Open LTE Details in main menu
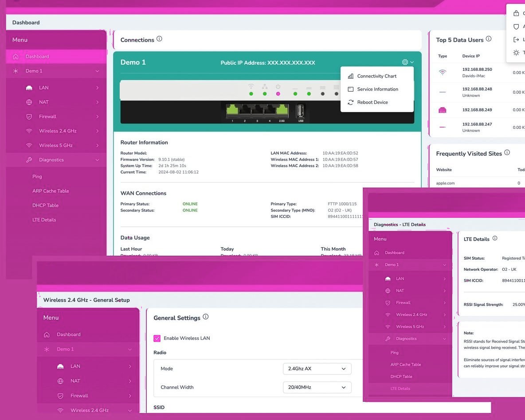 (x=44, y=220)
